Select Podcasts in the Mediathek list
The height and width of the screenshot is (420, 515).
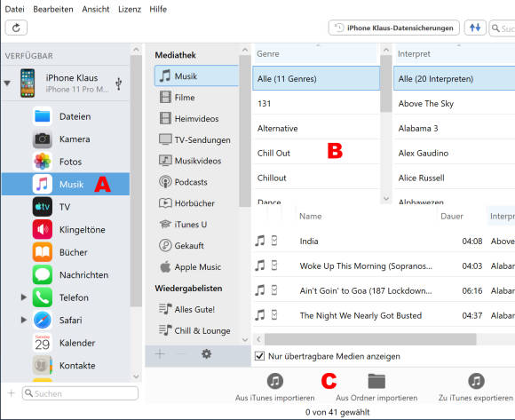pyautogui.click(x=196, y=182)
